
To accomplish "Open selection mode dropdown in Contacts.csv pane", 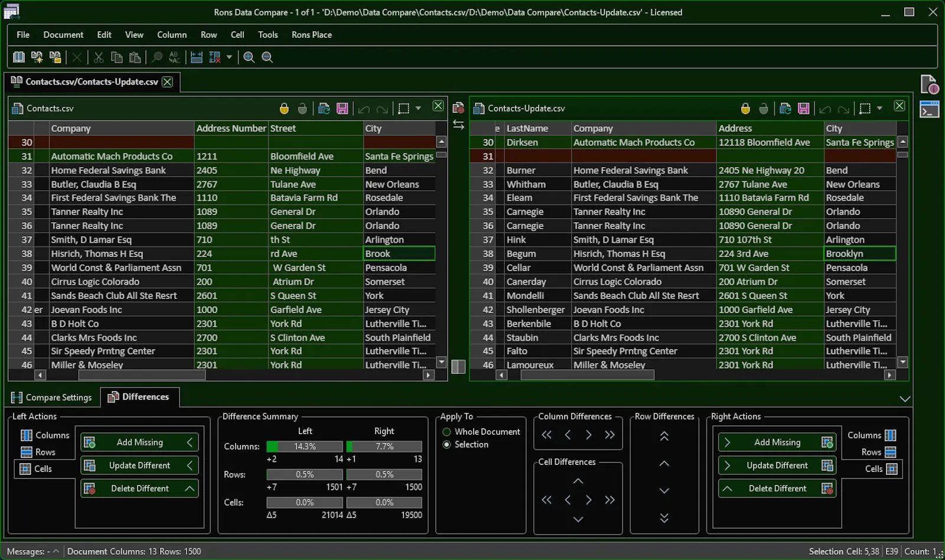I will [418, 108].
